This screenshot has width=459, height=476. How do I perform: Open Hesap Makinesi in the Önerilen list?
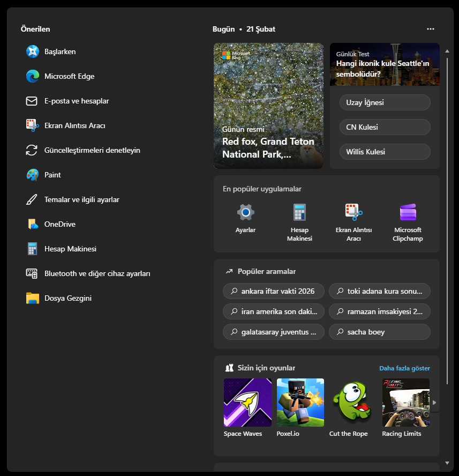[61, 249]
